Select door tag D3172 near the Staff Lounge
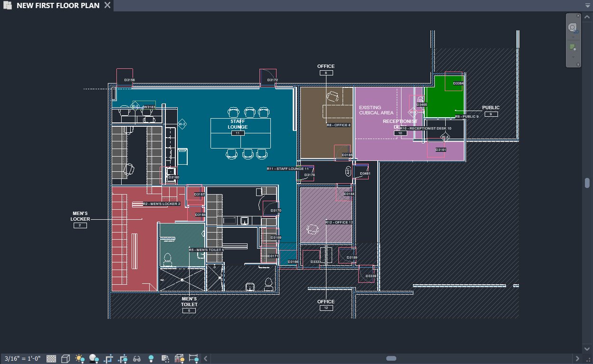The image size is (593, 364). click(272, 80)
